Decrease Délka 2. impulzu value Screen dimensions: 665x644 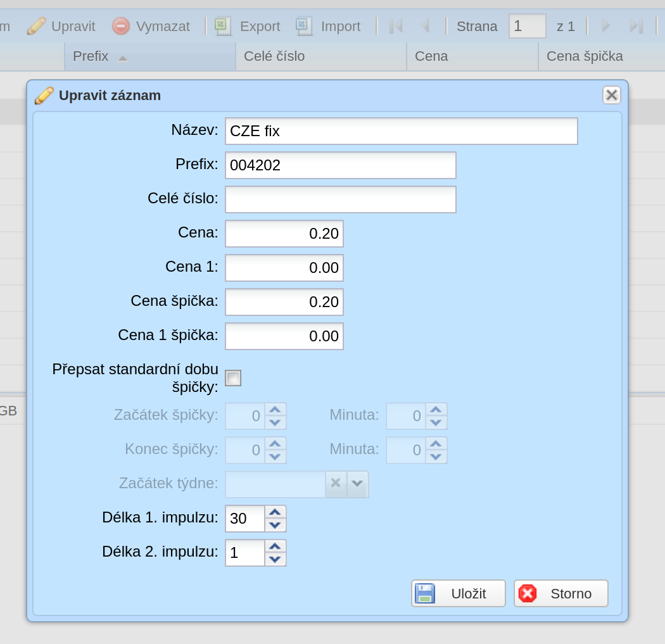275,559
